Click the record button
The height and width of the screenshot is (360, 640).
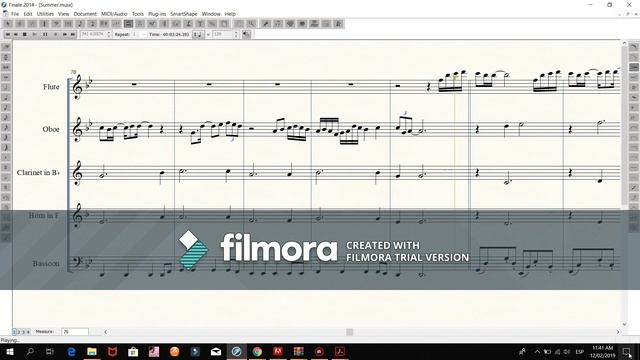[x=56, y=34]
